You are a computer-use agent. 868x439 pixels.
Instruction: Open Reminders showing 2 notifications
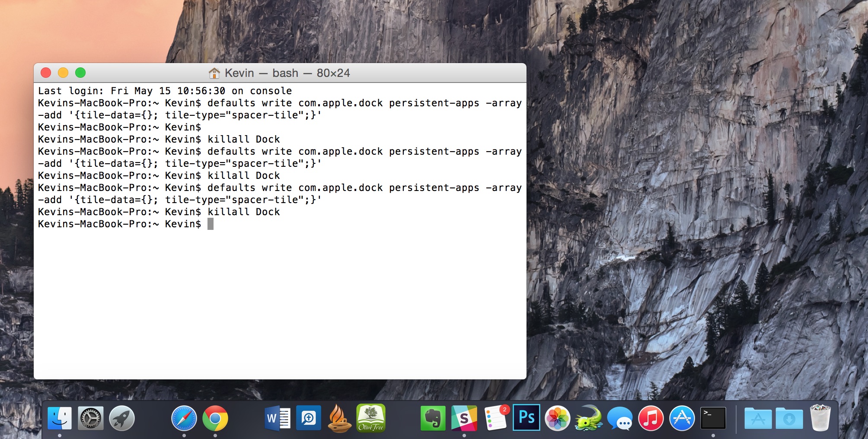(495, 418)
